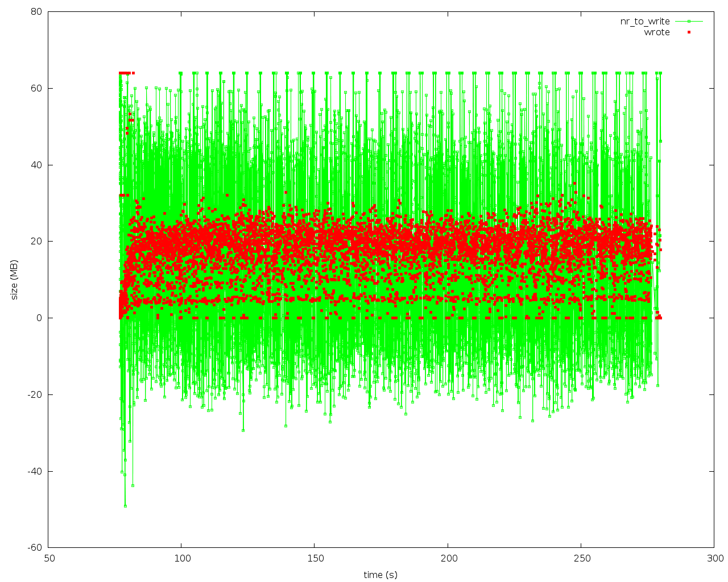Click the nr_to_write legend label
The width and height of the screenshot is (728, 582).
pos(645,22)
